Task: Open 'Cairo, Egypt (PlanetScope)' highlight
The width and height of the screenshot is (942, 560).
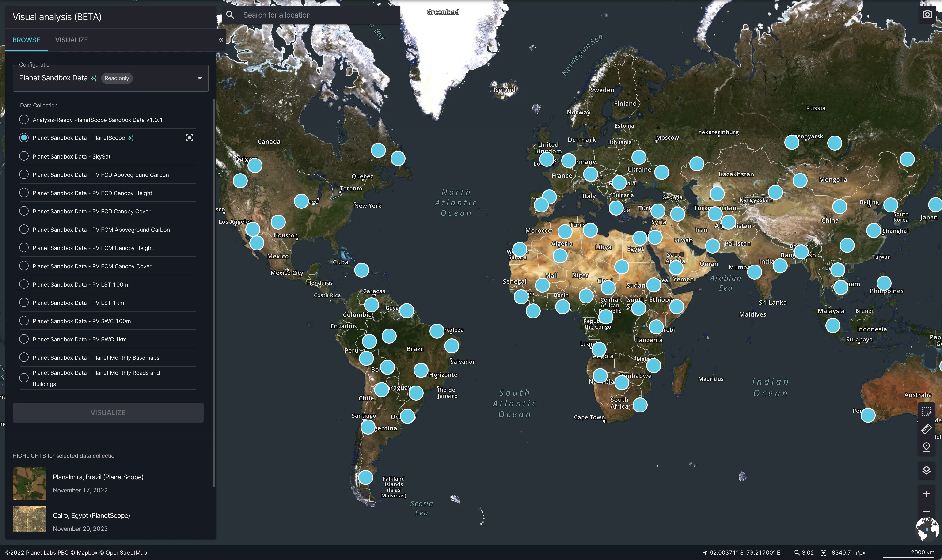Action: pos(91,515)
